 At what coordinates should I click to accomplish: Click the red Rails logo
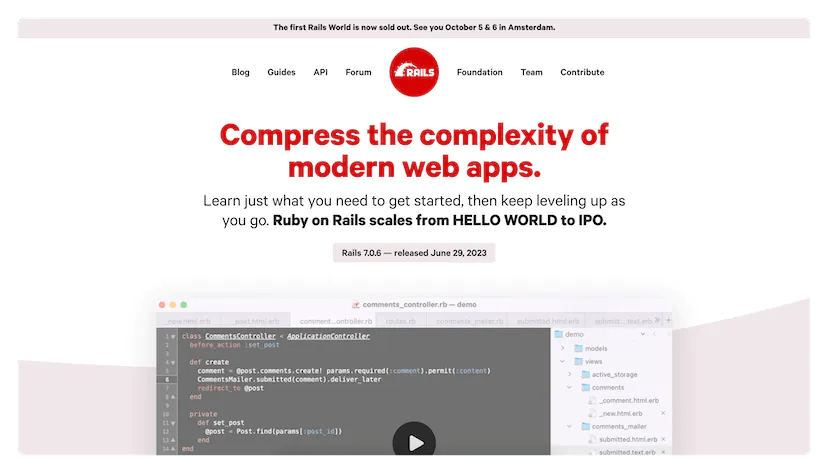point(414,72)
